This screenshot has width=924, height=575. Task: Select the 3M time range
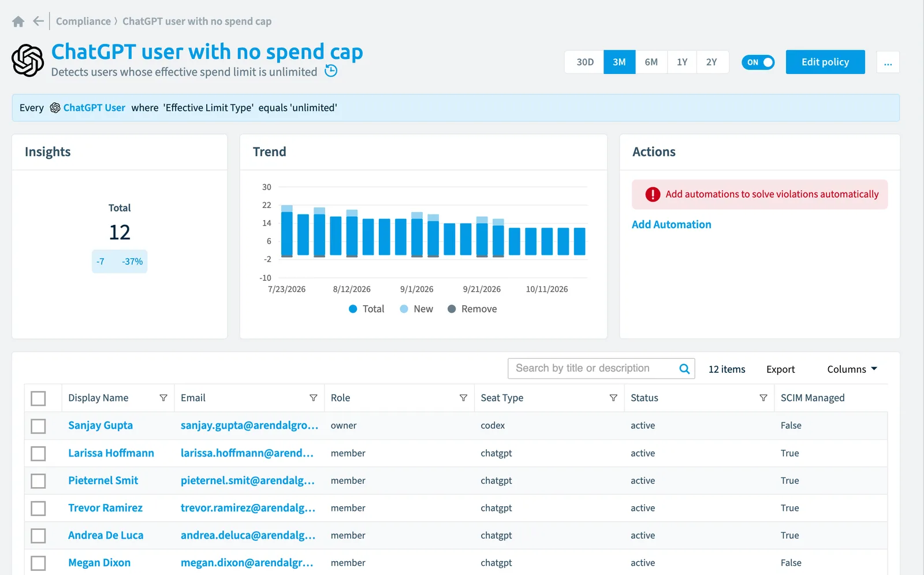(x=619, y=62)
